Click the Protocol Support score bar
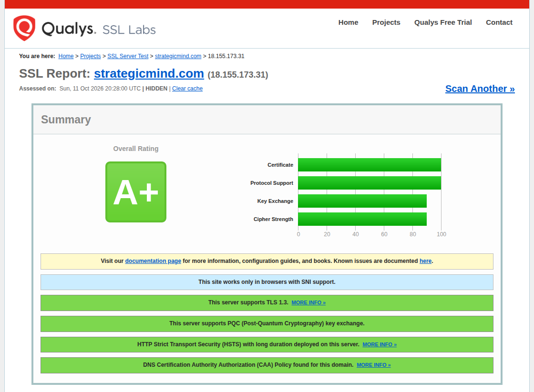The width and height of the screenshot is (534, 392). click(370, 183)
